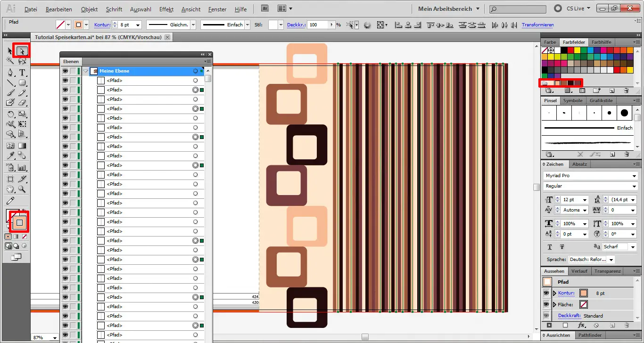Screen dimensions: 644x343
Task: Click the Transformieren link
Action: [x=537, y=24]
